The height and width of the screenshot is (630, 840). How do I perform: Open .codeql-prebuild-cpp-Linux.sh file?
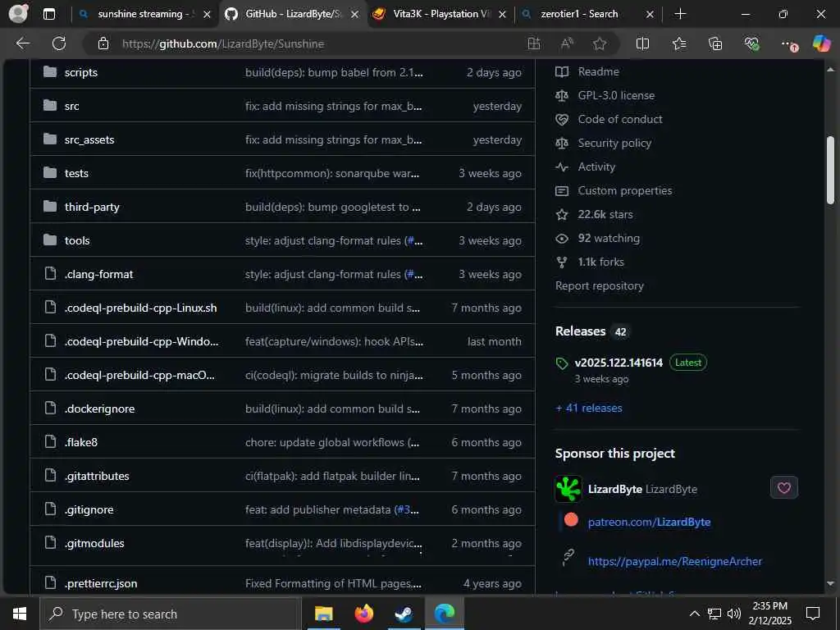141,308
